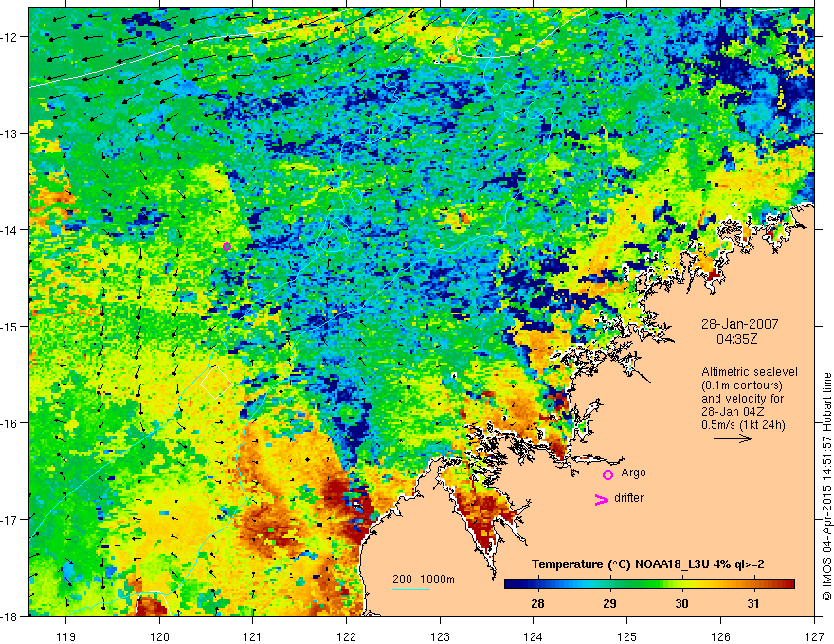The width and height of the screenshot is (834, 644).
Task: Click the 'drifter' legend label
Action: [628, 498]
